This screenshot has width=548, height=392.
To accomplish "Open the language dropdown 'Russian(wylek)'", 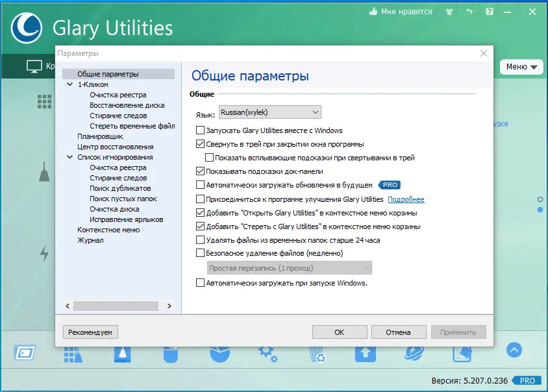I will pyautogui.click(x=270, y=112).
